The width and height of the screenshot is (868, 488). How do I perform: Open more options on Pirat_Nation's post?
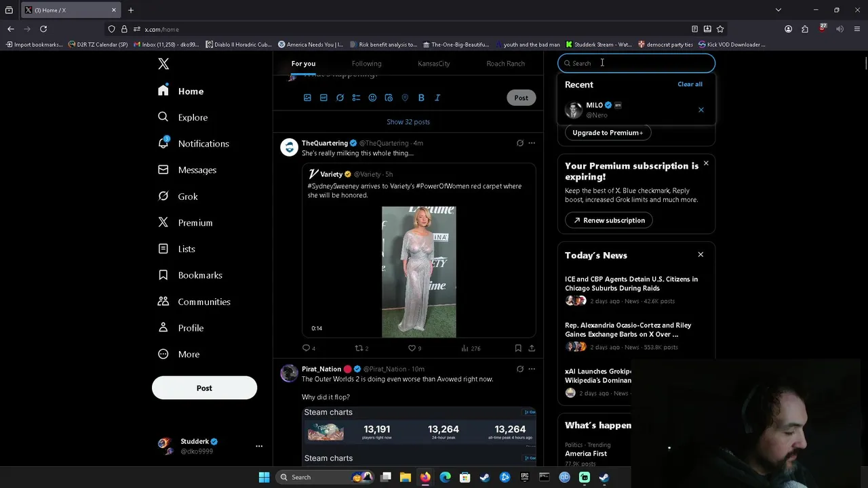[x=532, y=369]
